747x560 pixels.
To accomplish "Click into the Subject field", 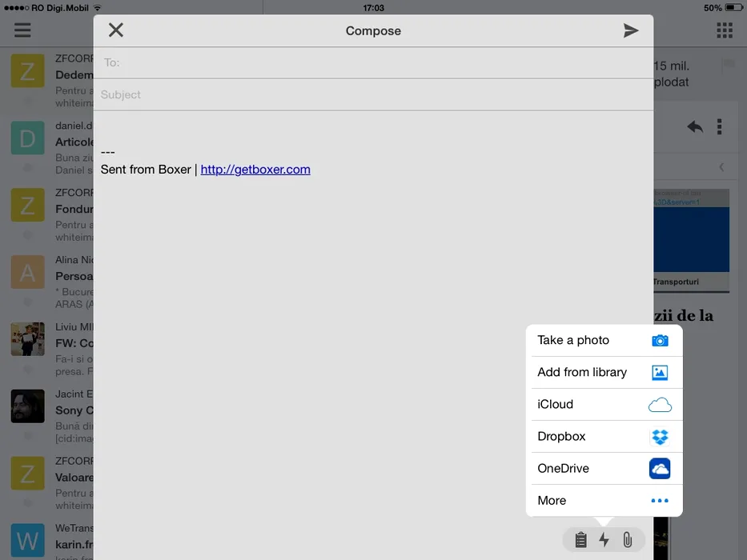I will (376, 94).
